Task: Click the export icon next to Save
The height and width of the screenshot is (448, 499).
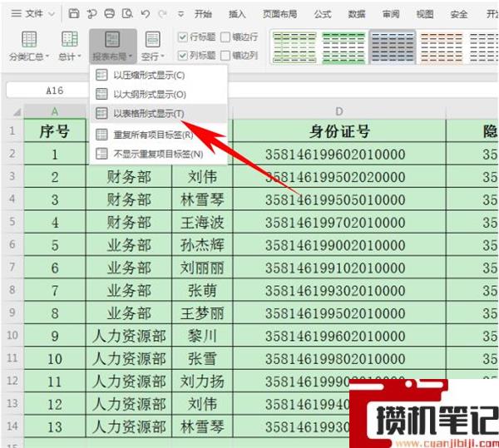Action: tap(91, 13)
